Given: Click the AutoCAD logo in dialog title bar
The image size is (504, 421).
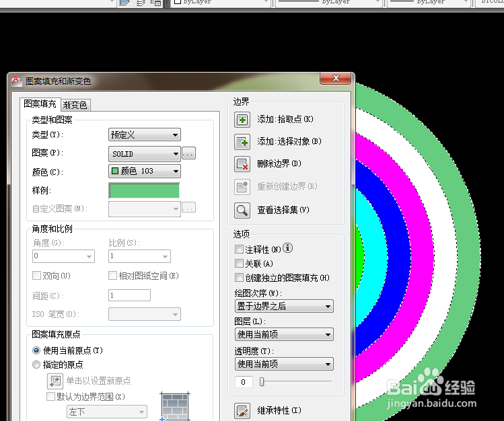Looking at the screenshot, I should click(x=16, y=81).
